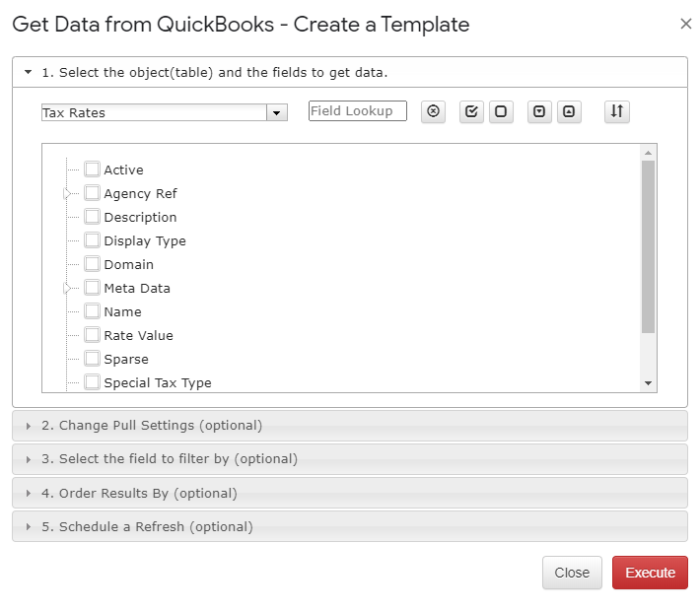The width and height of the screenshot is (700, 611).
Task: Expand the Meta Data tree node
Action: click(x=67, y=289)
